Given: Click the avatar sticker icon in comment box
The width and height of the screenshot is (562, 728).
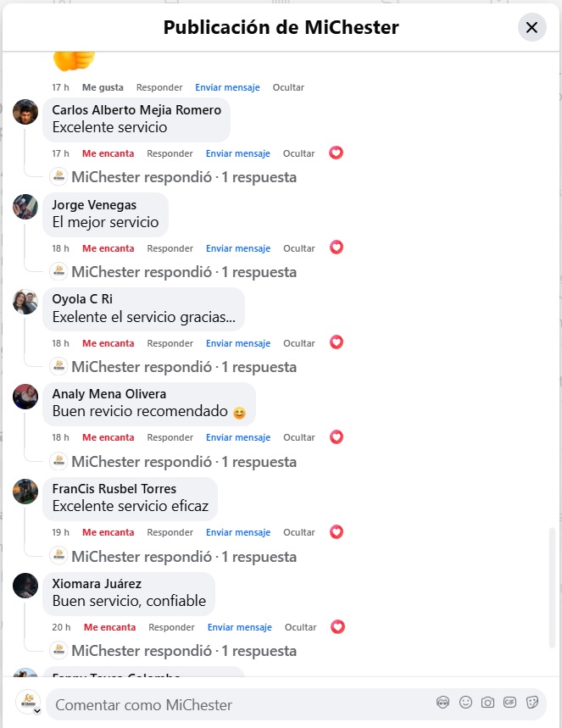Looking at the screenshot, I should pos(442,702).
